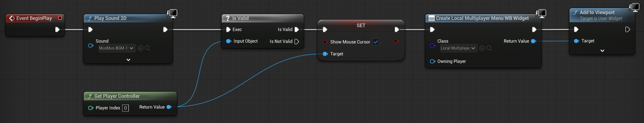Click browse icon next to MusMus-BGM-1 sound
This screenshot has width=644, height=123.
pyautogui.click(x=148, y=48)
